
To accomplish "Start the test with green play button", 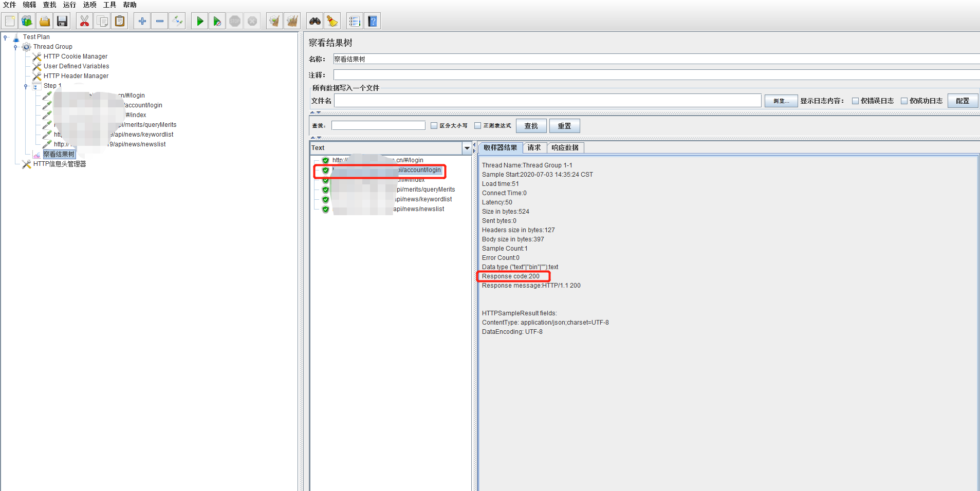I will 199,21.
